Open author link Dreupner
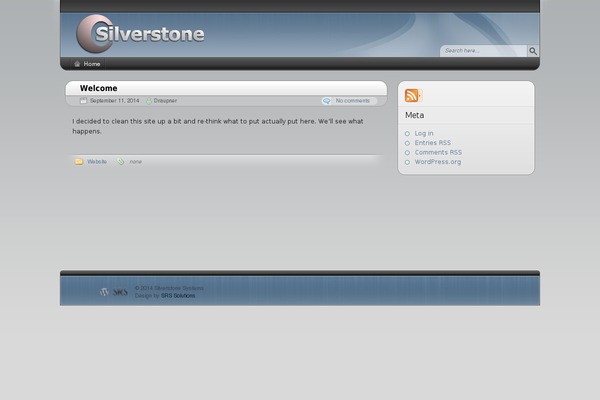This screenshot has width=600, height=400. tap(165, 101)
